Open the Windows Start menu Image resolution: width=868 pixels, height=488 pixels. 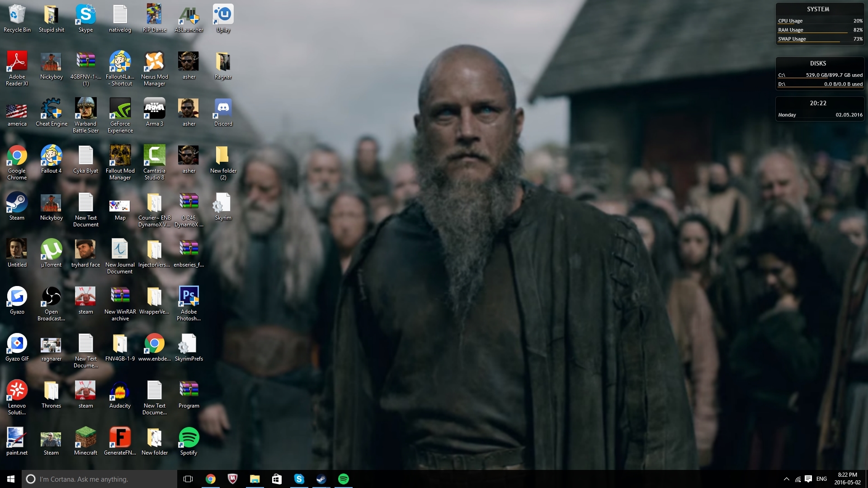point(11,479)
